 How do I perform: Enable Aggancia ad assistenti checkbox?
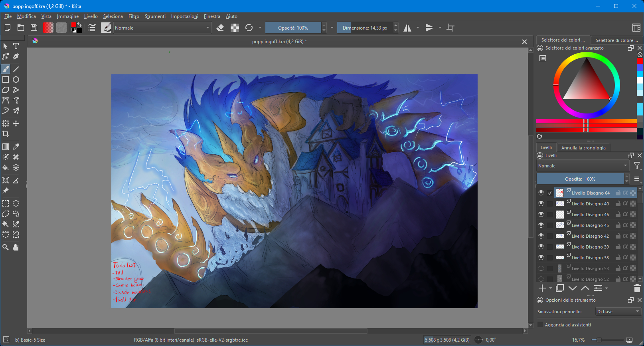coord(541,324)
